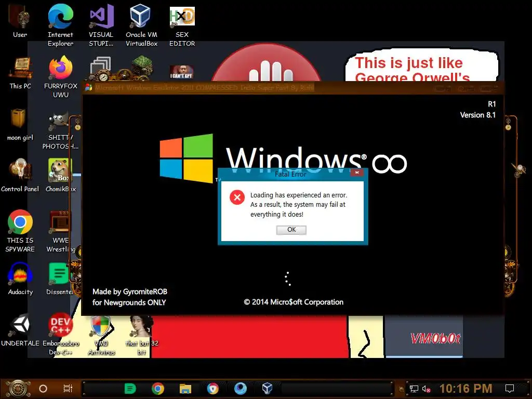
Task: Open the SEX EDITOR HxD icon
Action: [182, 24]
